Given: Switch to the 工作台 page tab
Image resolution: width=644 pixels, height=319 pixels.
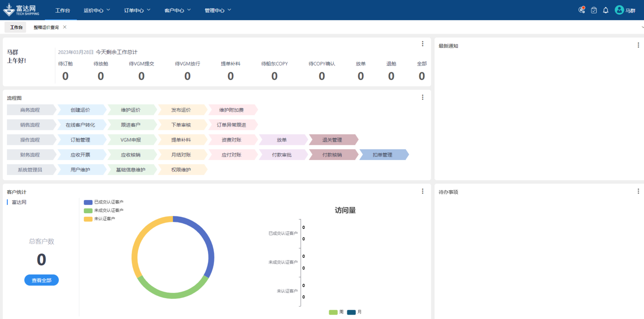Looking at the screenshot, I should (x=16, y=27).
